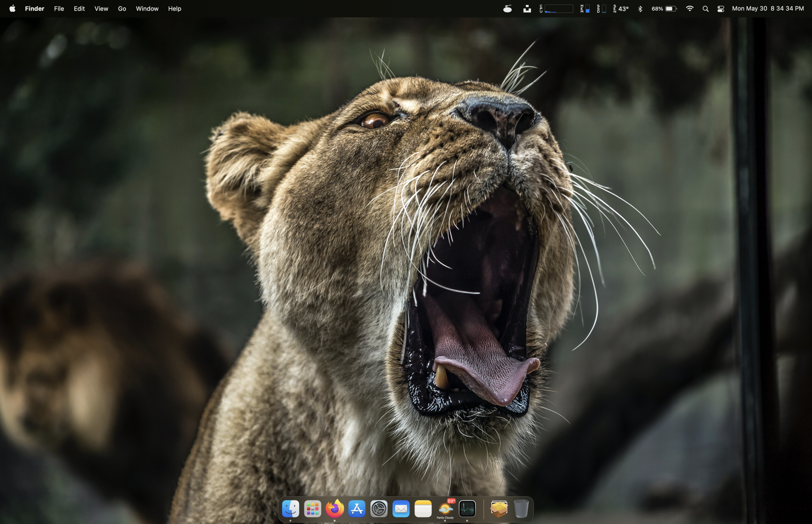The height and width of the screenshot is (524, 812).
Task: Open the 68% battery status menu
Action: (664, 9)
